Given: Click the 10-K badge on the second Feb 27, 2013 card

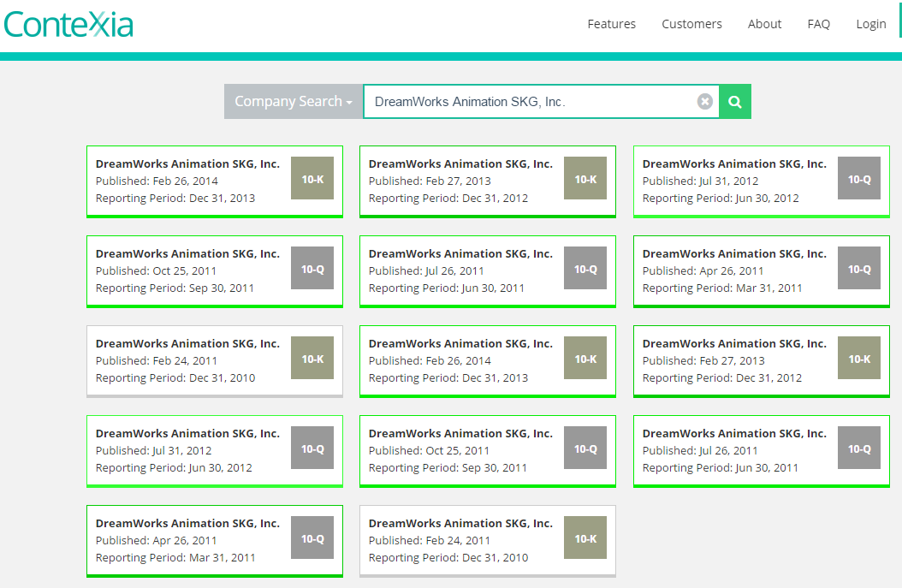Looking at the screenshot, I should click(x=859, y=358).
